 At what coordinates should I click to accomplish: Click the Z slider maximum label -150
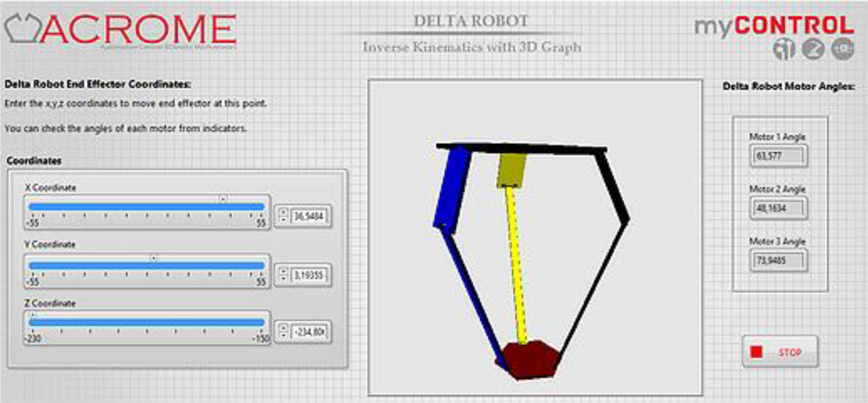coord(261,340)
